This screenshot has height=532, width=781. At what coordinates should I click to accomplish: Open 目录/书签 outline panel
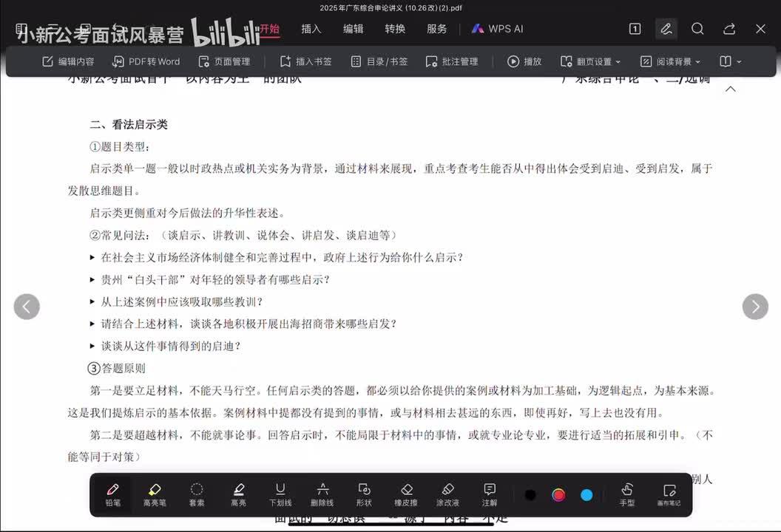pos(379,61)
